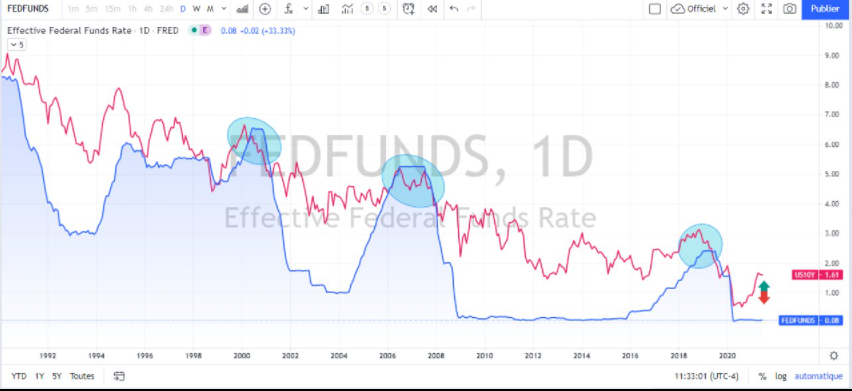Select the 5Y date range
Image resolution: width=852 pixels, height=391 pixels.
tap(57, 376)
